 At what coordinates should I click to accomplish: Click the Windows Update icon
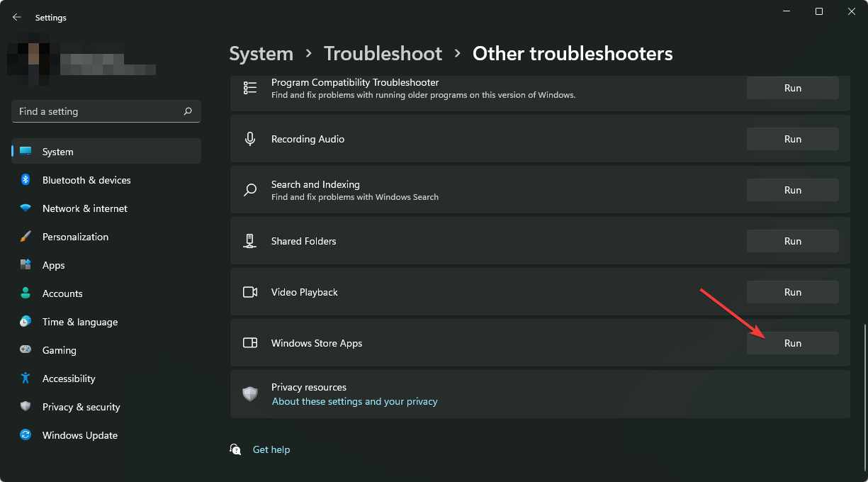tap(26, 435)
